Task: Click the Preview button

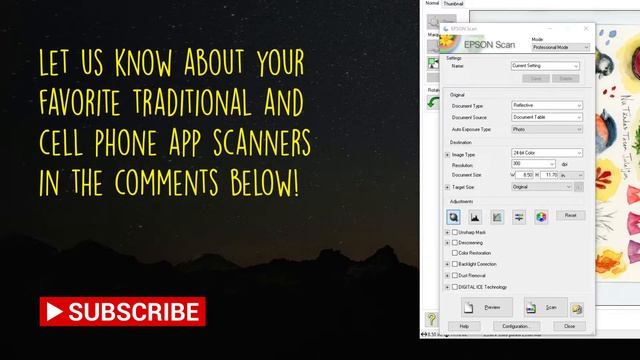Action: (487, 307)
